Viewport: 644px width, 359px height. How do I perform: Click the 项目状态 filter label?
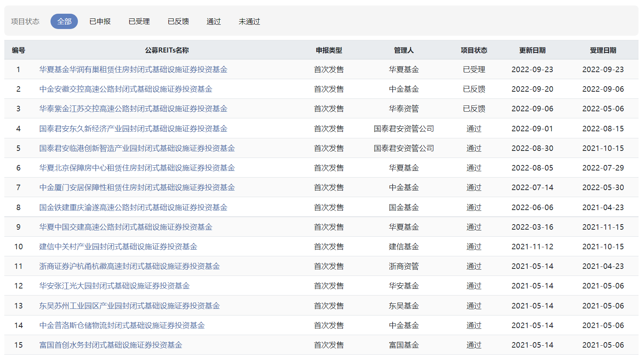(x=25, y=22)
